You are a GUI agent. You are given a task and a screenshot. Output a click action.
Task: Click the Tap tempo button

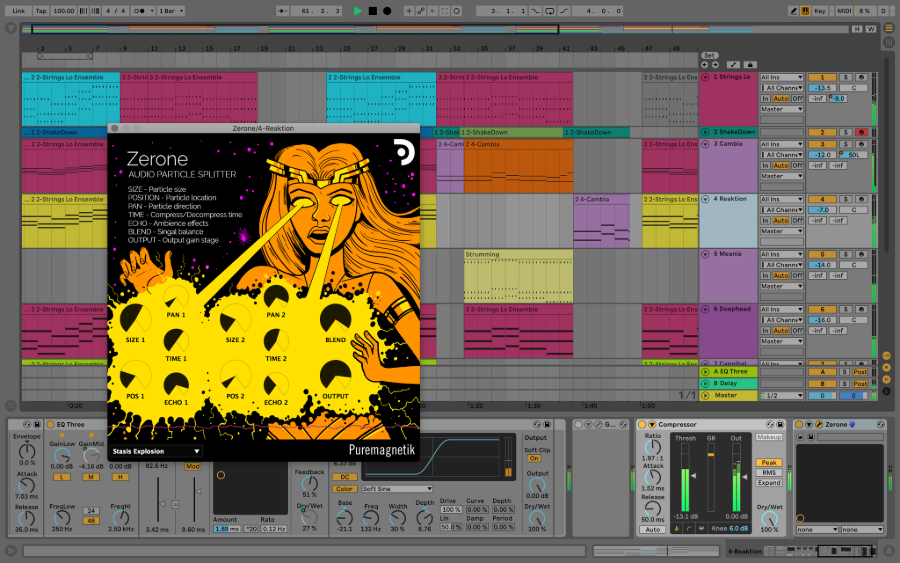tap(41, 10)
